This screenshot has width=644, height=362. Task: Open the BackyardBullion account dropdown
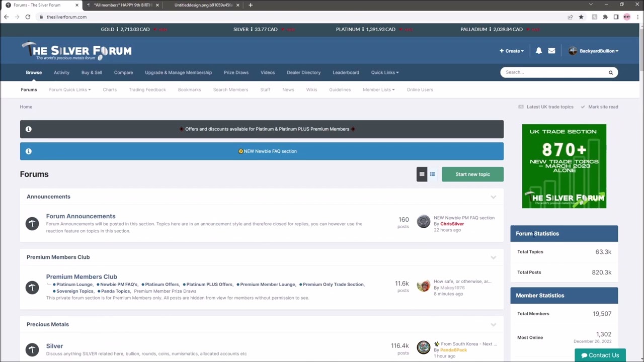pyautogui.click(x=599, y=51)
